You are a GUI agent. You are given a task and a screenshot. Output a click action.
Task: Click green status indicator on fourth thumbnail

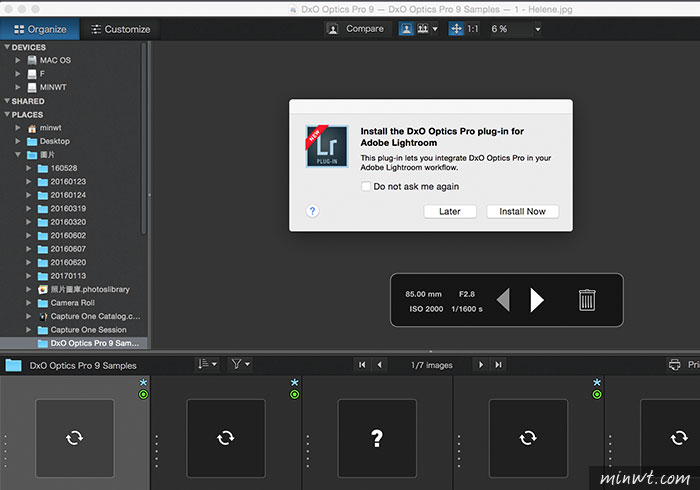[597, 394]
